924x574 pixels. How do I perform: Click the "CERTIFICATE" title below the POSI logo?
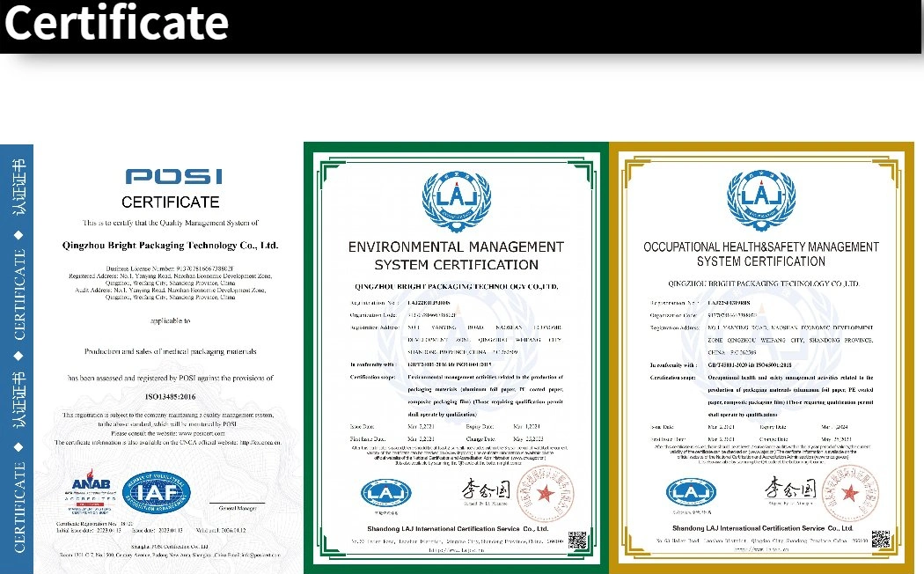171,202
